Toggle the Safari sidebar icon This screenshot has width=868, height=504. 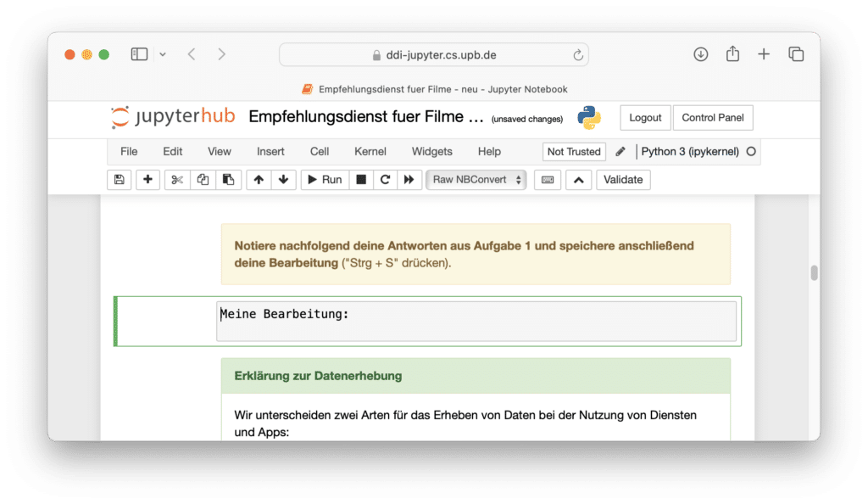(139, 54)
